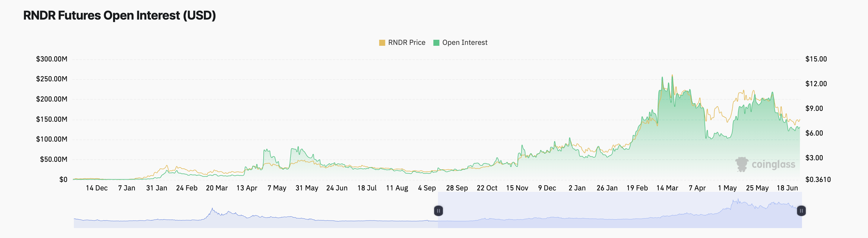The image size is (868, 238).
Task: Click the yellow RNDR Price legend swatch
Action: [382, 43]
